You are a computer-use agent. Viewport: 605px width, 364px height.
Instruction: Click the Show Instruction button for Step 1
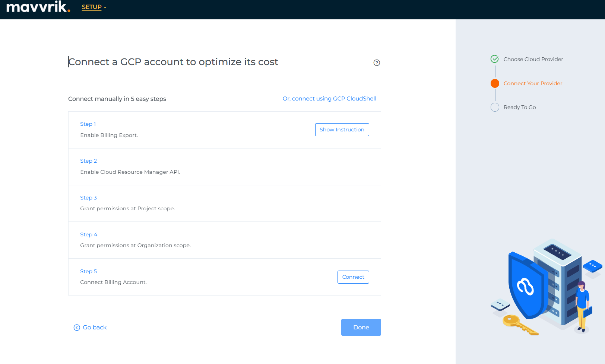(342, 130)
